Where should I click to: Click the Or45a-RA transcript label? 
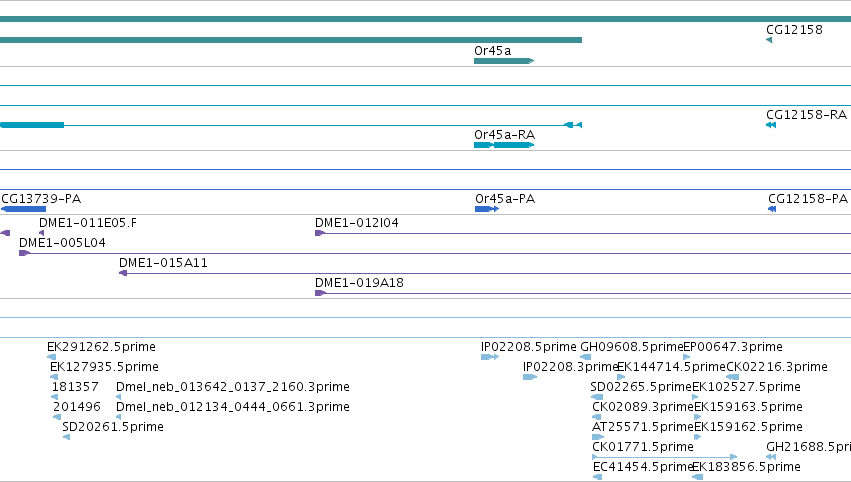tap(504, 135)
